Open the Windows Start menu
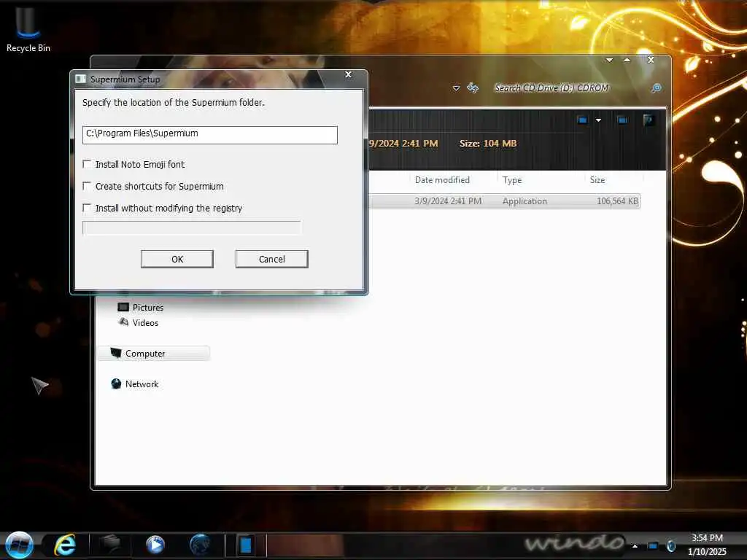 tap(19, 545)
